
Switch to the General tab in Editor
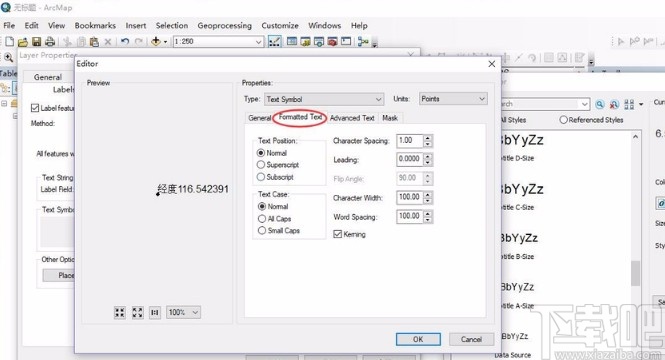(x=260, y=118)
